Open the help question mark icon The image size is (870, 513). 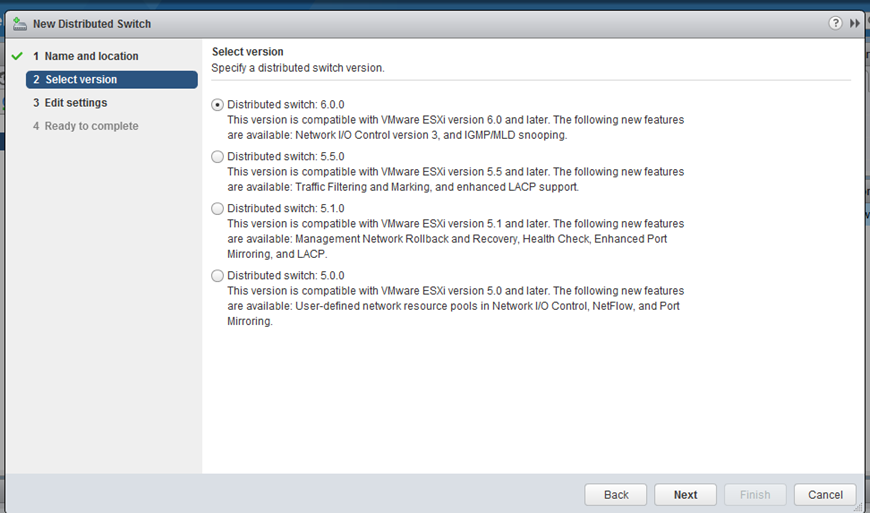[835, 23]
